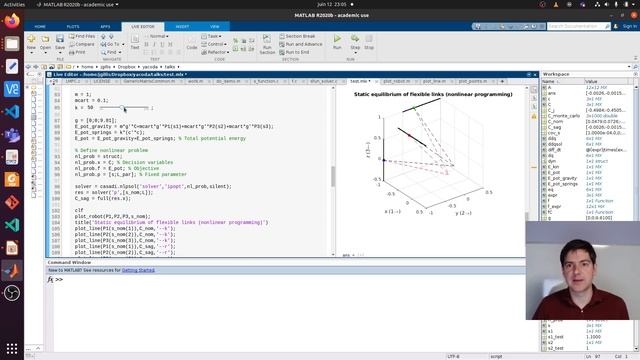The width and height of the screenshot is (640, 360).
Task: Open the dropdown arrow under Save
Action: click(60, 53)
